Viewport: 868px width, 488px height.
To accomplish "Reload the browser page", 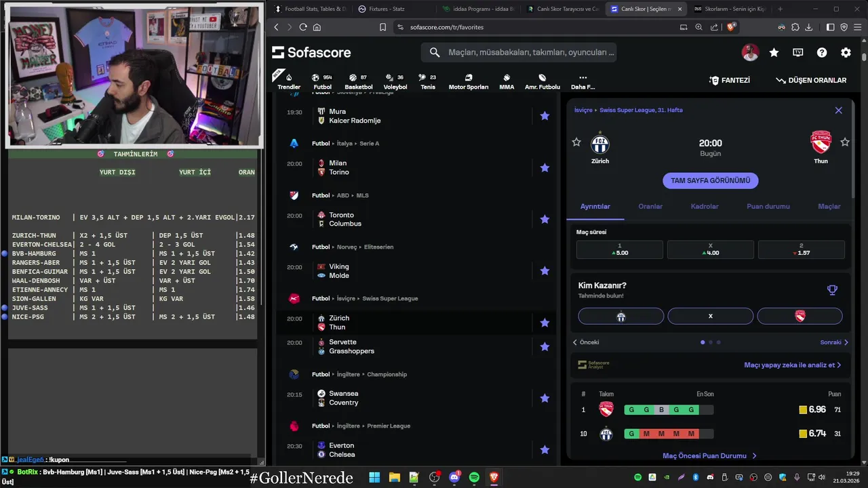I will pos(303,27).
